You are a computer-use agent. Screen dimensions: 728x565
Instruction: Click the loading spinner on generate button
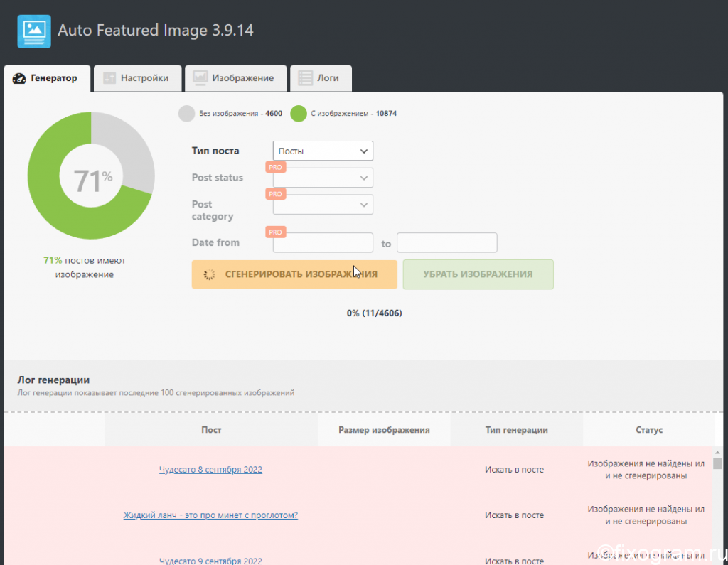(x=210, y=274)
